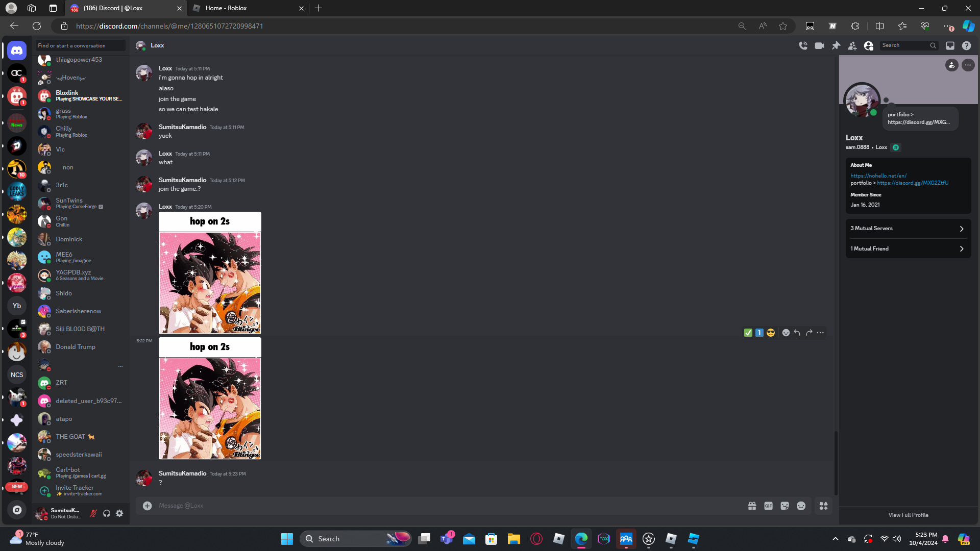Image resolution: width=980 pixels, height=551 pixels.
Task: Toggle browser split screen
Action: click(879, 26)
